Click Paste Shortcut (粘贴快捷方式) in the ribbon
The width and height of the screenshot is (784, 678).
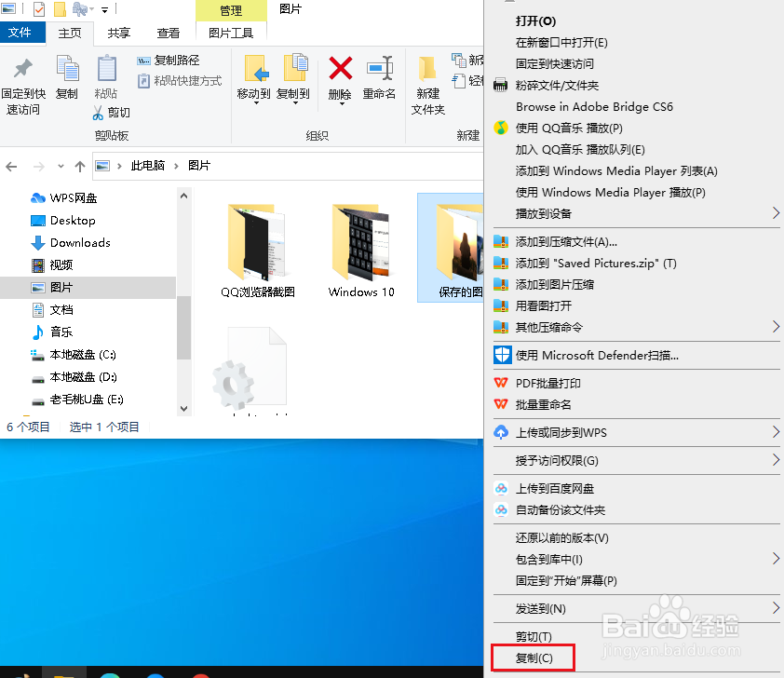(180, 81)
